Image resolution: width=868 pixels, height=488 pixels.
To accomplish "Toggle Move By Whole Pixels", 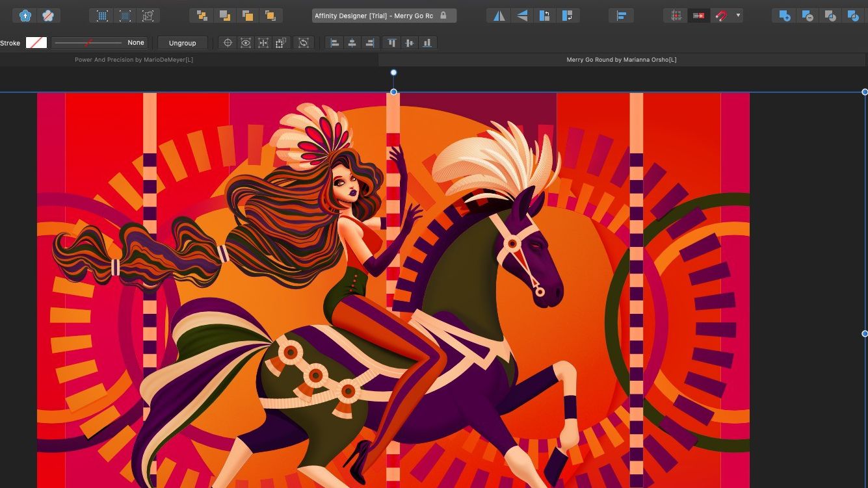I will 699,16.
